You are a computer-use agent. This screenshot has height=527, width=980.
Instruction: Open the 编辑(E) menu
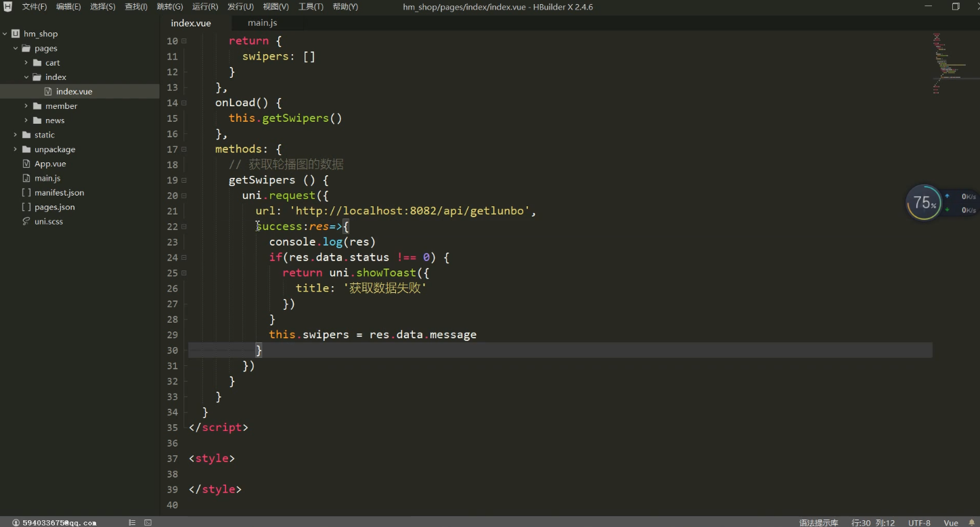point(68,7)
